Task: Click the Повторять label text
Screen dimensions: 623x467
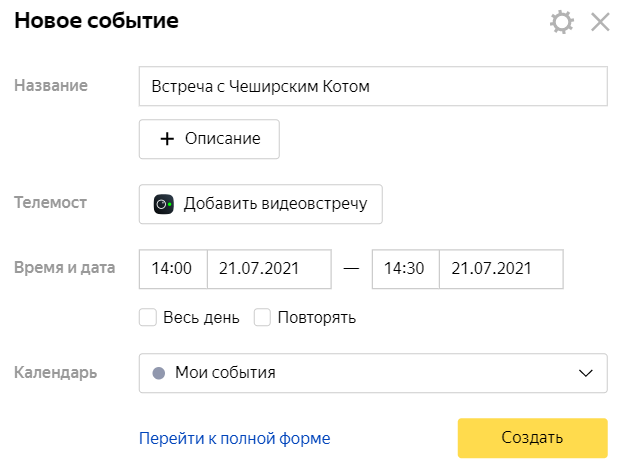Action: 317,318
